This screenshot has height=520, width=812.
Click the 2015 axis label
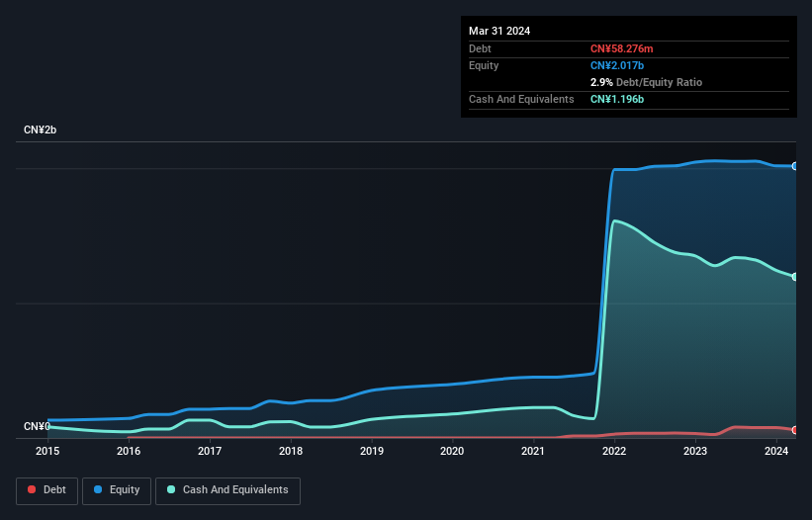pos(47,451)
